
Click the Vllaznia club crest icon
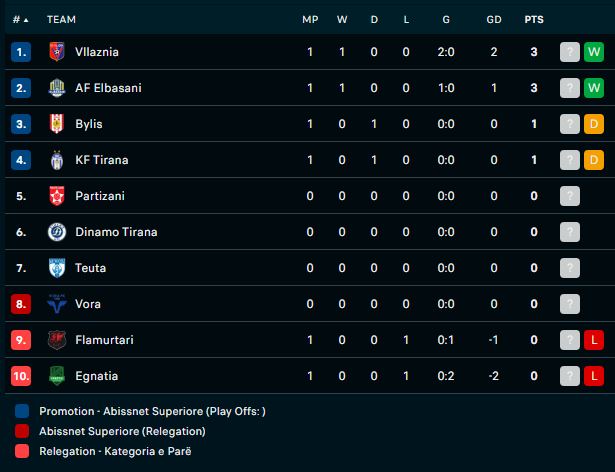(56, 52)
